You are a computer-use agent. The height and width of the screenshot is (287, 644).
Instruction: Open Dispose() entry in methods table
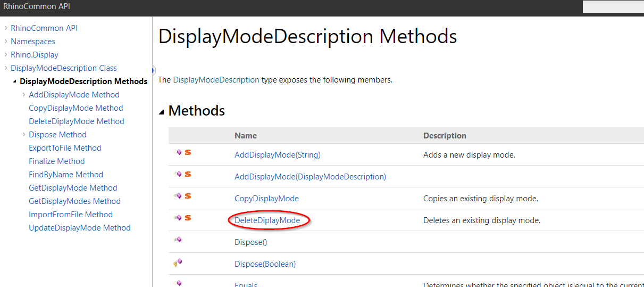(x=250, y=242)
